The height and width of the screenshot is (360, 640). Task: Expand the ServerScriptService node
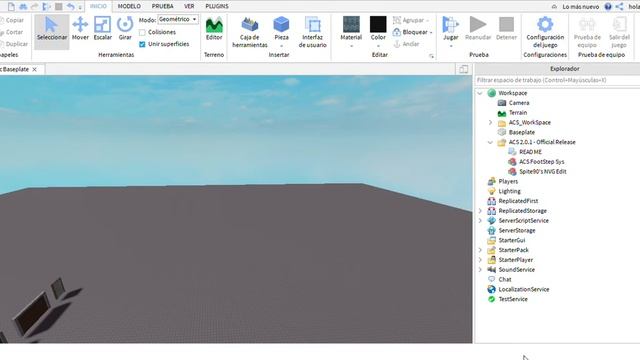(480, 220)
